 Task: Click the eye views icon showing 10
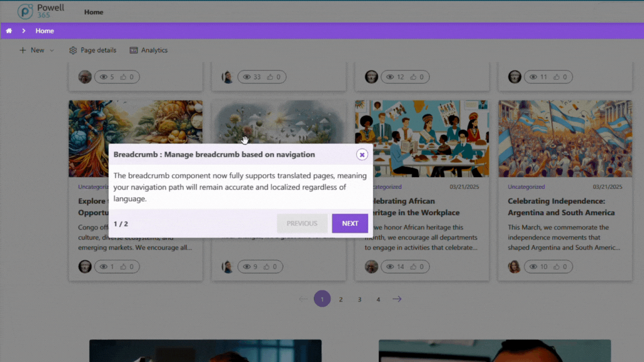[533, 266]
